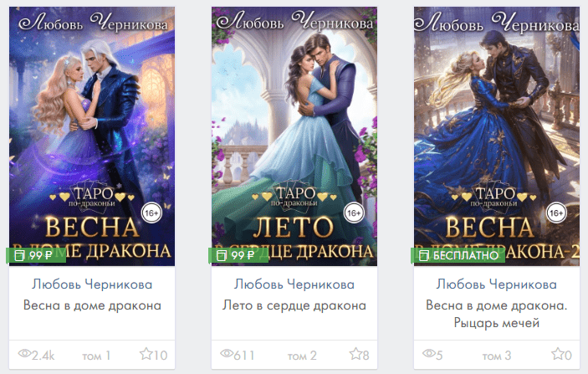Star the book with 10 favorites
This screenshot has width=588, height=374.
point(146,354)
